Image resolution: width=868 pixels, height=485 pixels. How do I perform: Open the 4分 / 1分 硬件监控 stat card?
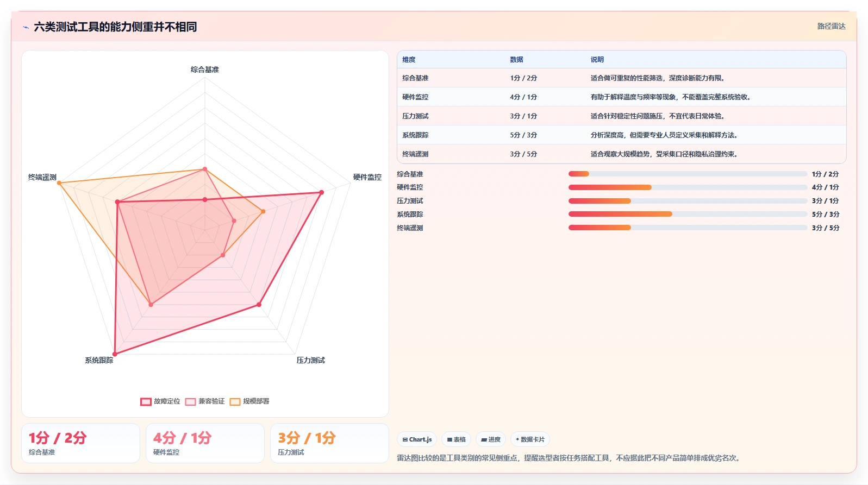pos(205,443)
